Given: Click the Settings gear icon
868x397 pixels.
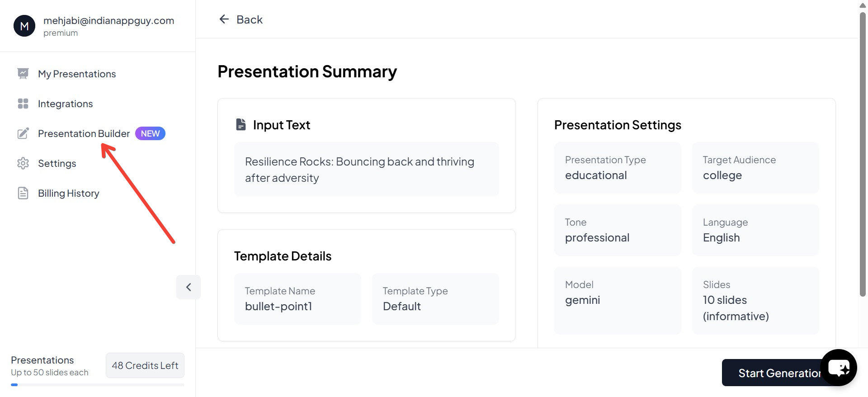Looking at the screenshot, I should click(23, 163).
